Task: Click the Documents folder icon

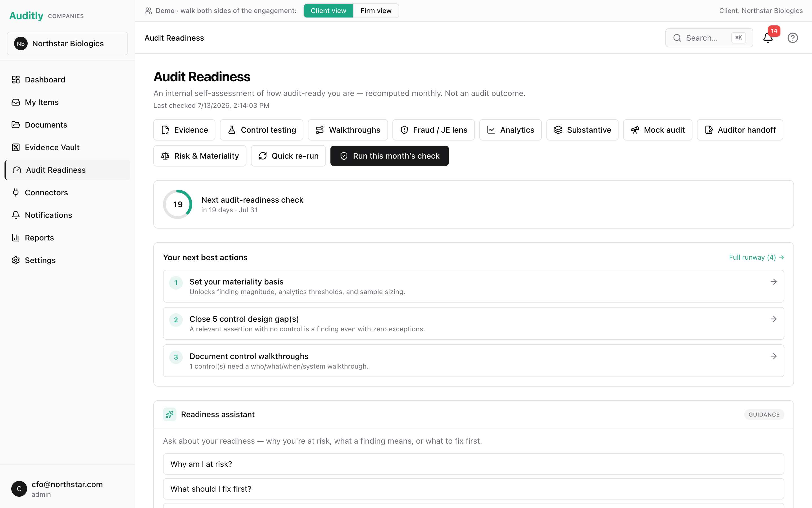Action: [16, 125]
